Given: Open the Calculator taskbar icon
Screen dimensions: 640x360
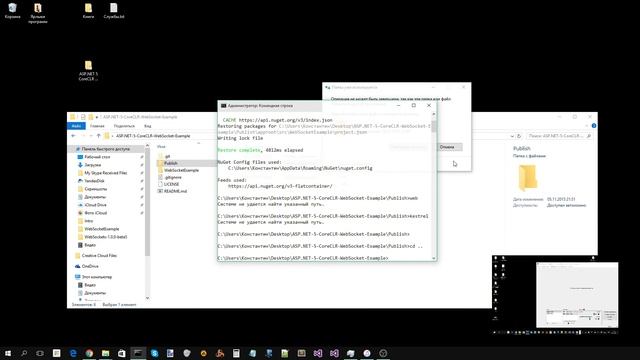Looking at the screenshot, I should (x=236, y=353).
